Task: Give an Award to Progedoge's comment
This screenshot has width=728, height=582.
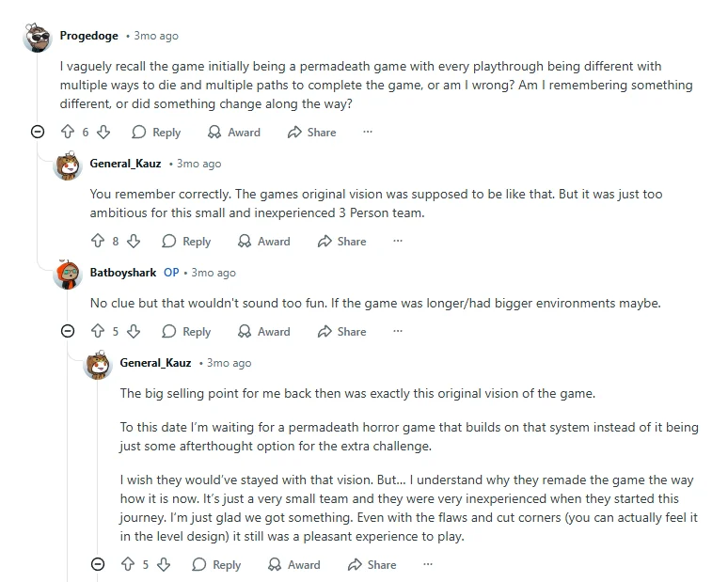Action: 234,133
